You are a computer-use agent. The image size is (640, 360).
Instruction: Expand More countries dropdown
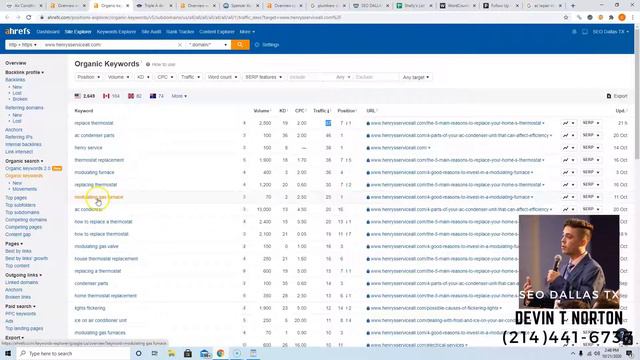[x=179, y=96]
